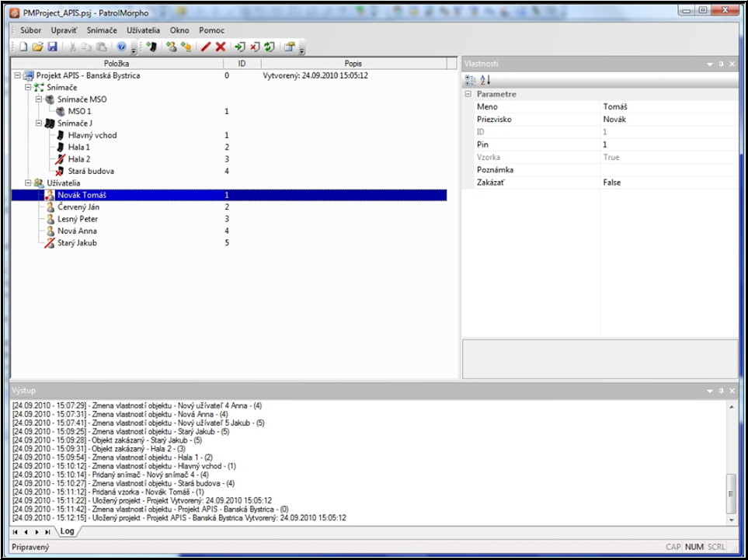Click the output log vertical scrollbar thumb
This screenshot has height=560, width=748.
(x=731, y=490)
